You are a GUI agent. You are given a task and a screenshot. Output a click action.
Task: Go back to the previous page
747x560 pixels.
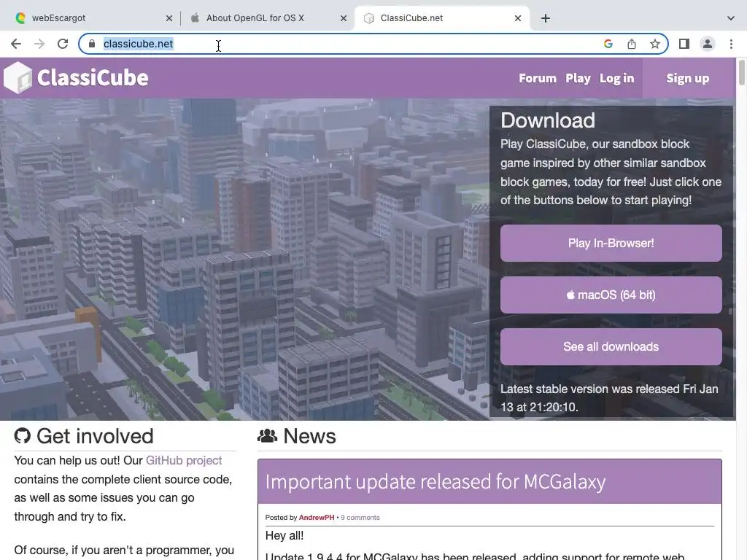[x=16, y=44]
